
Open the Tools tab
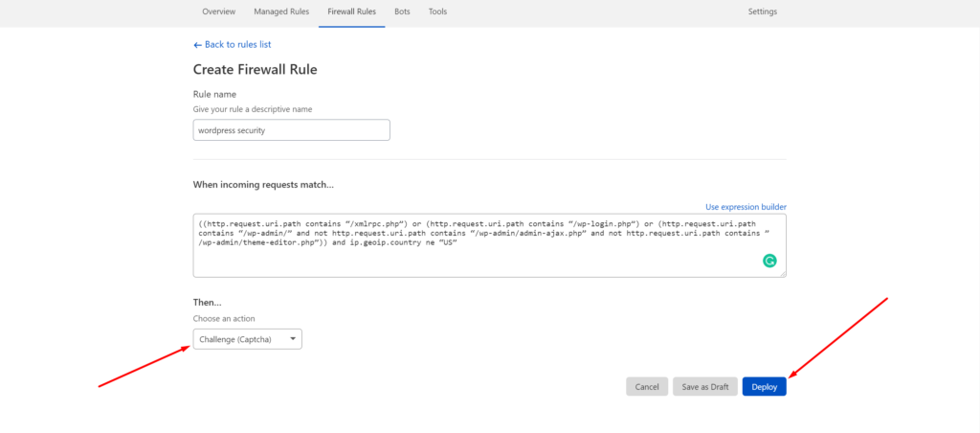point(437,11)
